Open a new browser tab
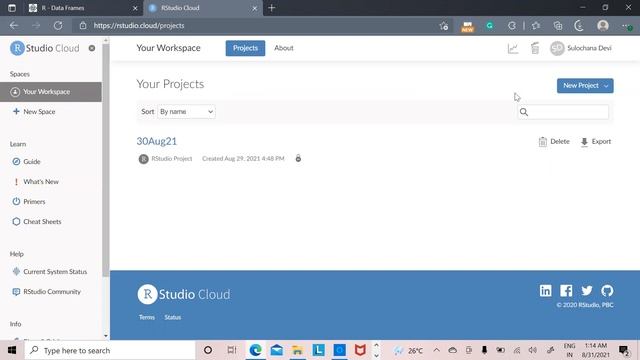 pos(272,8)
